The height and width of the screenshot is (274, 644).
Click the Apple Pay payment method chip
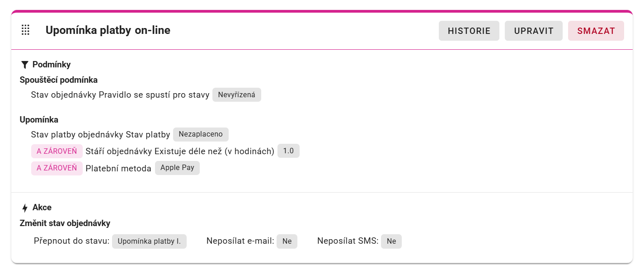pos(177,168)
